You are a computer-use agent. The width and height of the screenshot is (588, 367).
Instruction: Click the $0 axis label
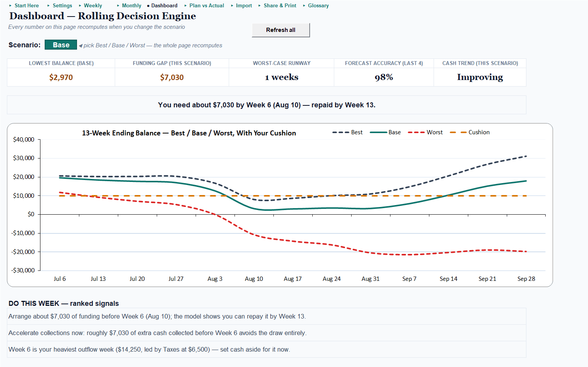[x=31, y=214]
